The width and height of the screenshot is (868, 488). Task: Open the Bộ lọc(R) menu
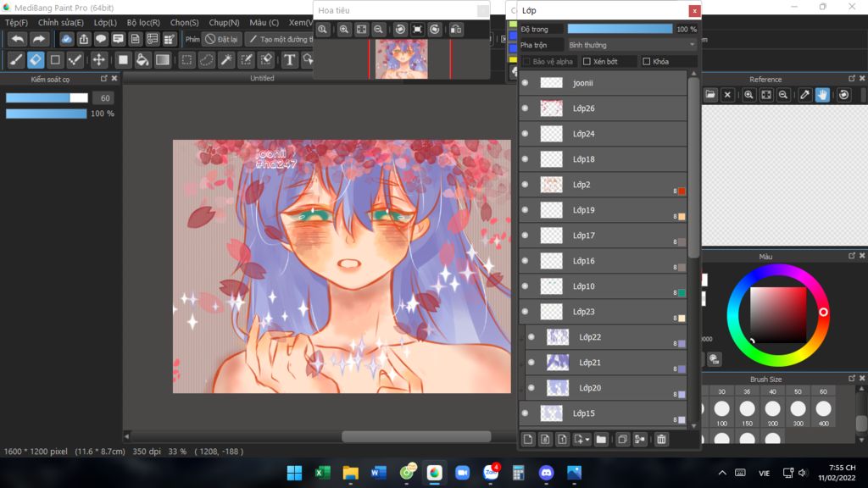tap(143, 23)
